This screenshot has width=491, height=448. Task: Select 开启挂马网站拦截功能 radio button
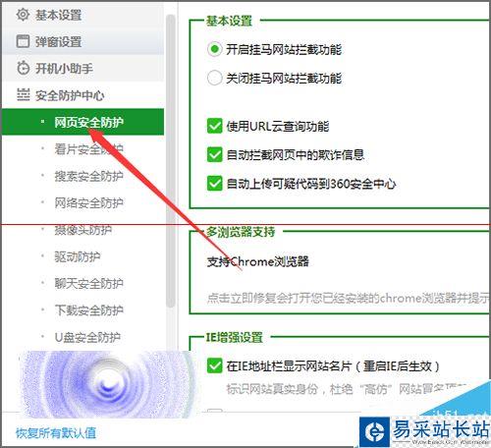[214, 49]
